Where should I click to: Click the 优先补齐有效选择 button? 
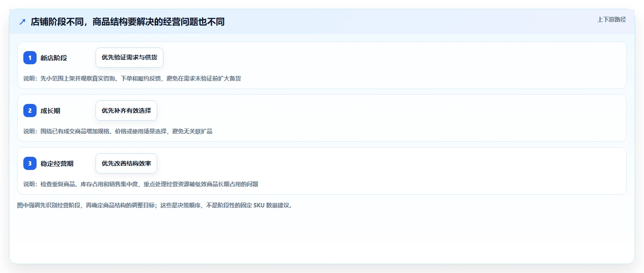click(x=126, y=111)
